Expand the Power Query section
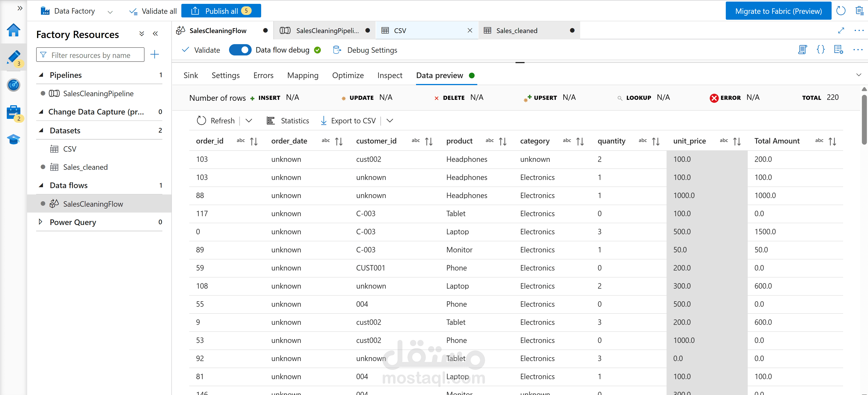This screenshot has width=868, height=395. pyautogui.click(x=41, y=222)
